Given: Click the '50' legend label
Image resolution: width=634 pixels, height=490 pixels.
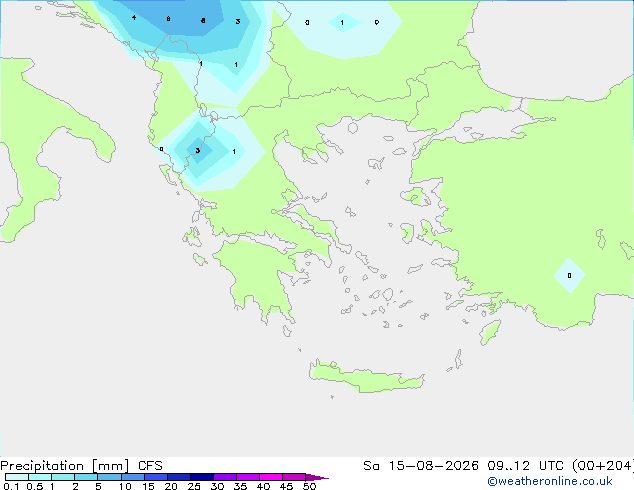Looking at the screenshot, I should (309, 486).
